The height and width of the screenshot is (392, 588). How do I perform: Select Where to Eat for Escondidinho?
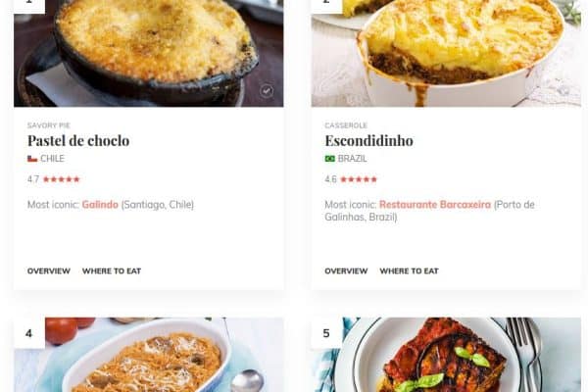409,270
